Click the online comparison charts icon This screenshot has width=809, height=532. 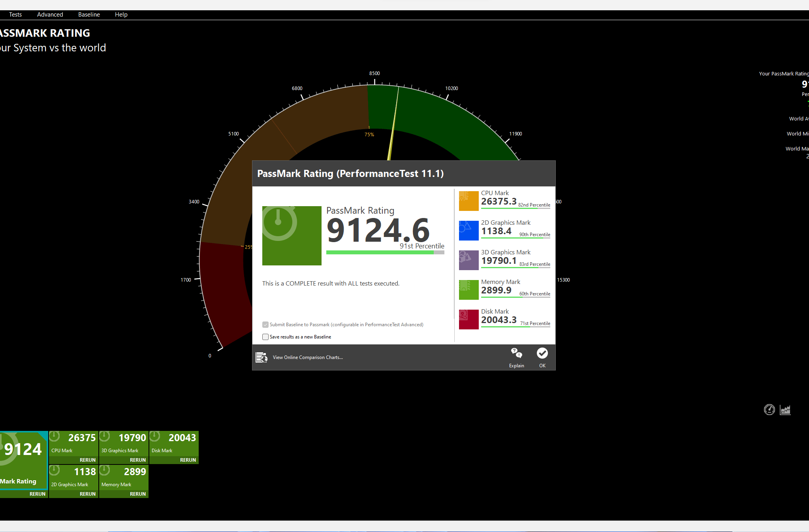(261, 357)
